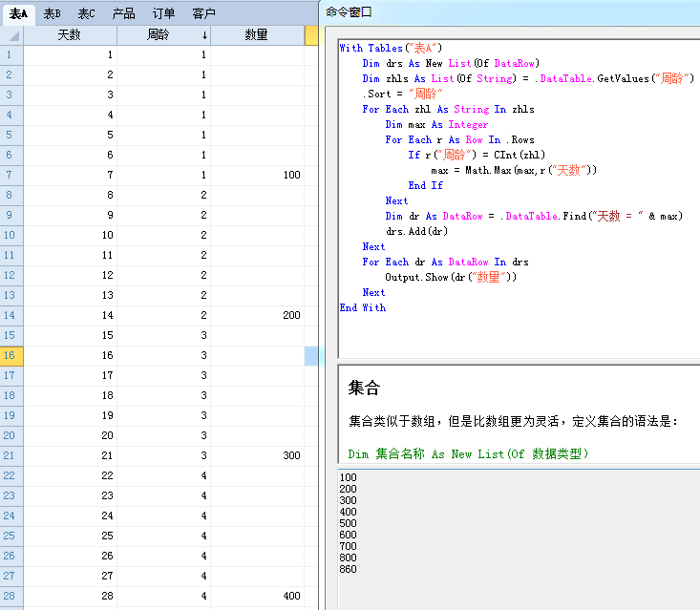Open the 订单 table tab
The image size is (700, 610).
163,13
